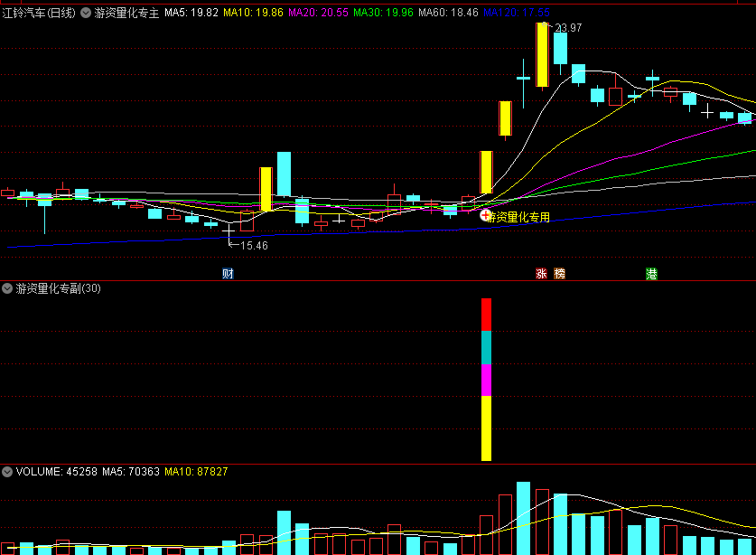Screen dimensions: 756x555
Task: Expand the VOLUME indicator dropdown
Action: (x=7, y=472)
